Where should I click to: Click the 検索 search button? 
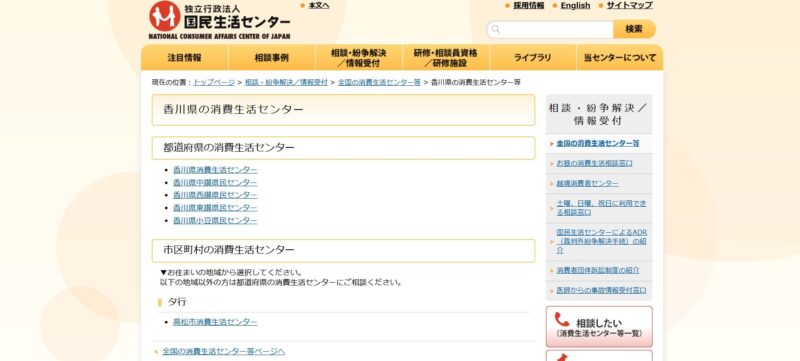[x=634, y=29]
